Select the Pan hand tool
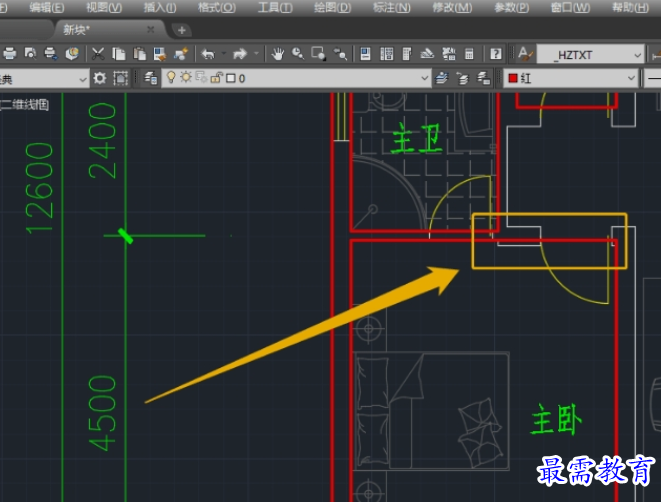The width and height of the screenshot is (661, 502). point(277,54)
